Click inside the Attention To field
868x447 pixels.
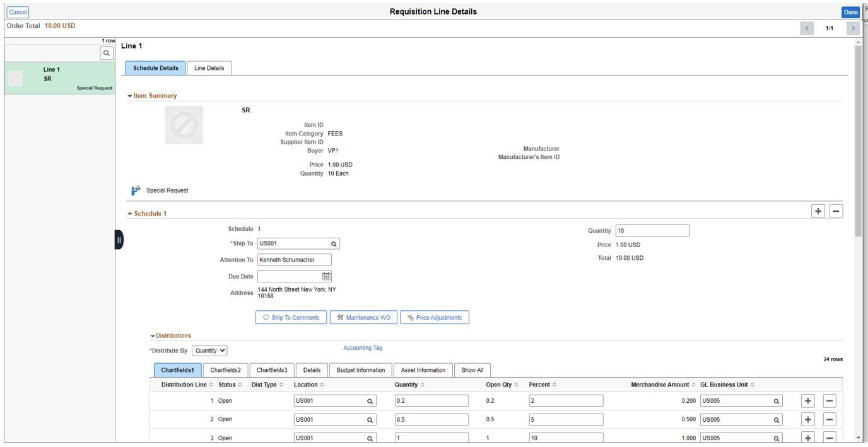[293, 259]
